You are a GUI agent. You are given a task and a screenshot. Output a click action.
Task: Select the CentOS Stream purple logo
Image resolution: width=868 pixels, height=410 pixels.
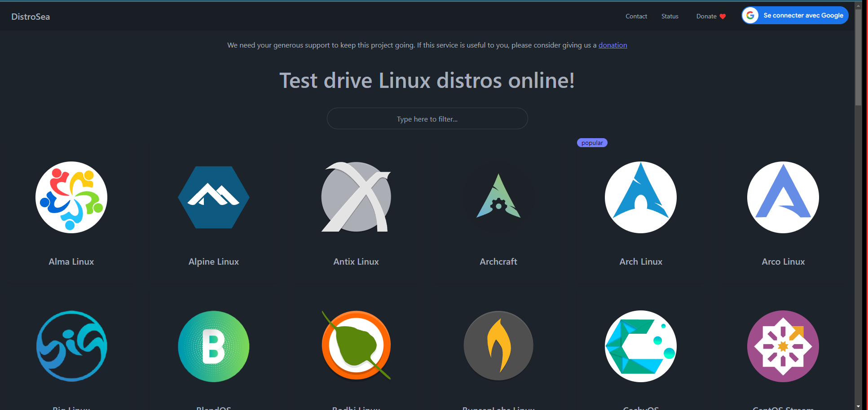[783, 346]
